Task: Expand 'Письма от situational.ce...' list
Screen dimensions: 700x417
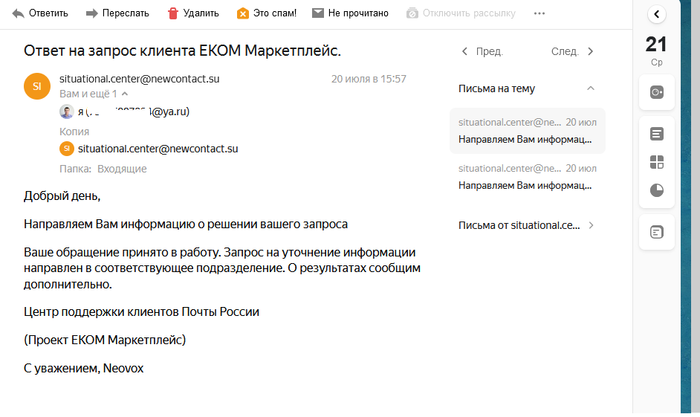Action: tap(591, 225)
